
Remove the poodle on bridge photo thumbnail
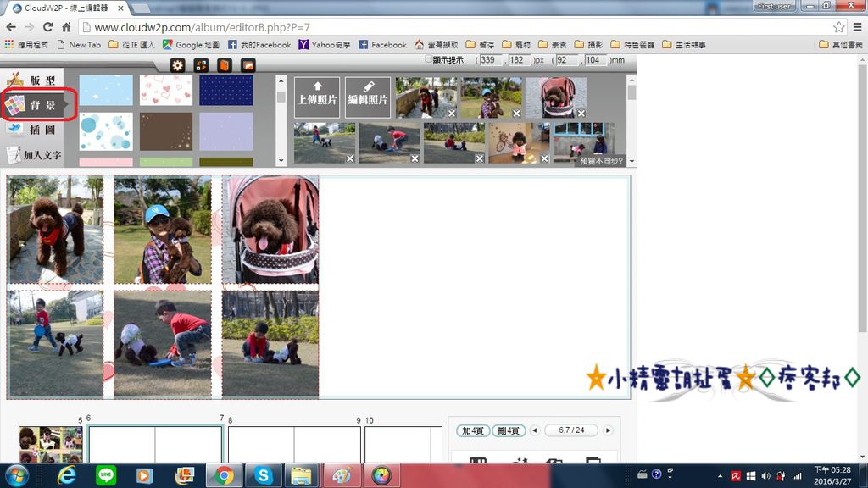click(x=452, y=114)
